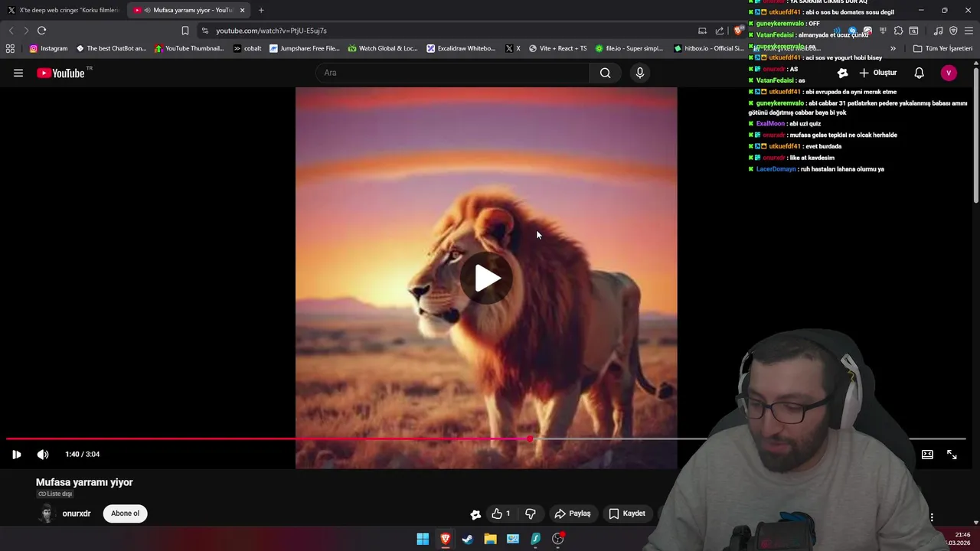The width and height of the screenshot is (980, 551).
Task: Click the share page icon in address bar
Action: click(720, 31)
